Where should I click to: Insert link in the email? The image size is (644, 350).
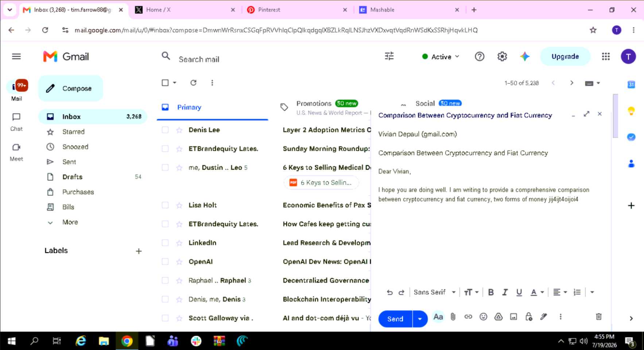468,317
